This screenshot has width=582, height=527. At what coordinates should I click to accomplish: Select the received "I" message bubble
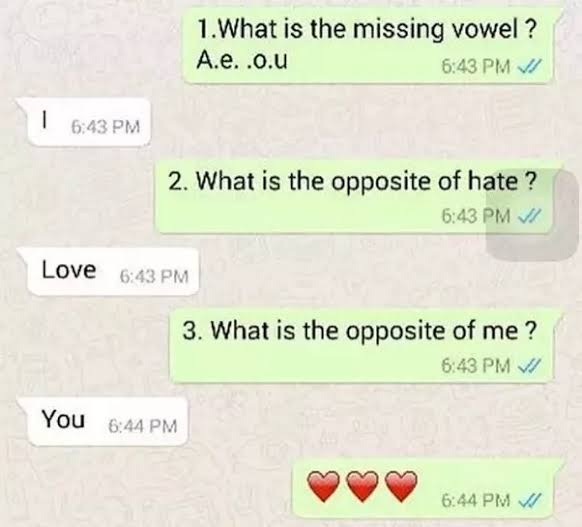pyautogui.click(x=88, y=122)
